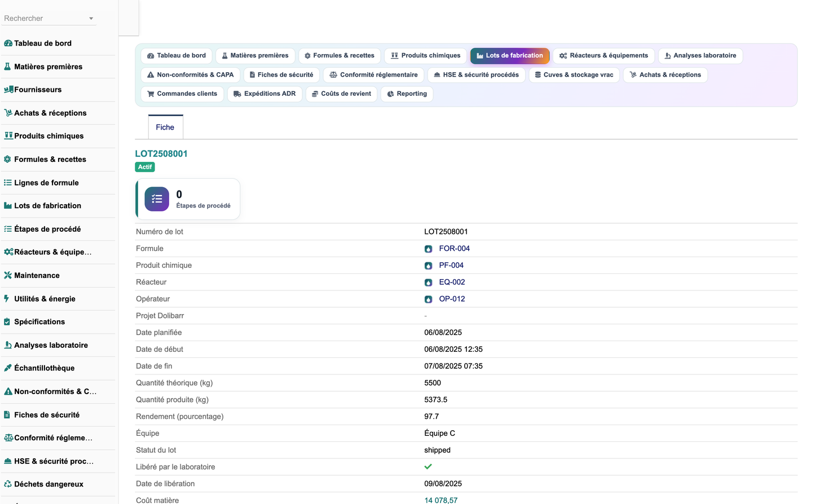815x504 pixels.
Task: Click the Formules & recettes sidebar icon
Action: pyautogui.click(x=8, y=160)
